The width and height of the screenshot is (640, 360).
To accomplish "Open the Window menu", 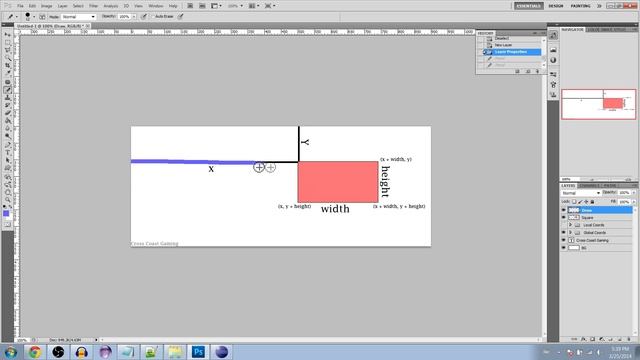I will (x=156, y=6).
